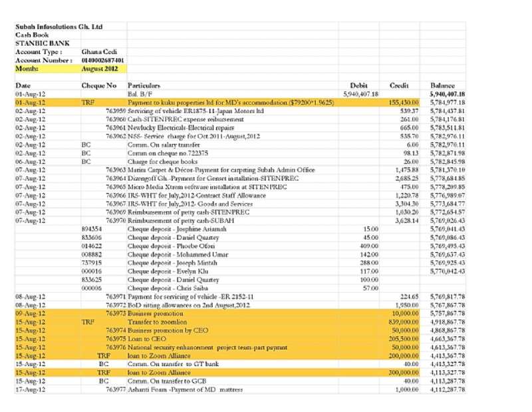
Task: Click the NSS Service charge entry
Action: coord(194,136)
